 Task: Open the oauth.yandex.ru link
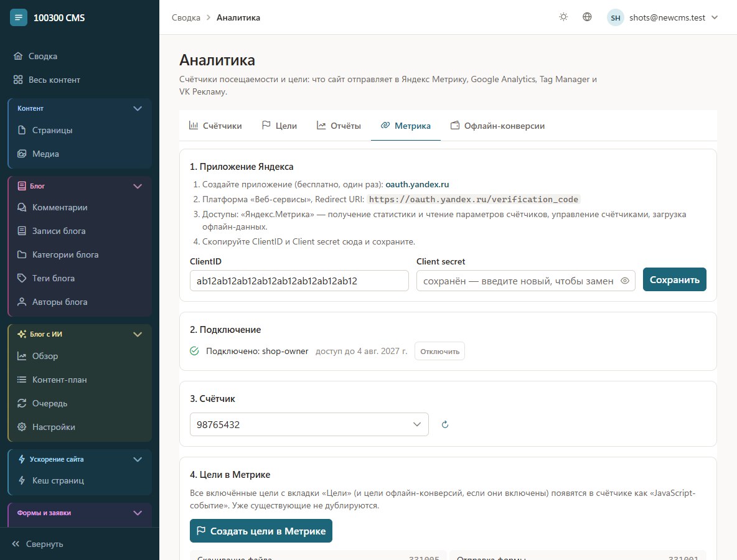pos(417,185)
